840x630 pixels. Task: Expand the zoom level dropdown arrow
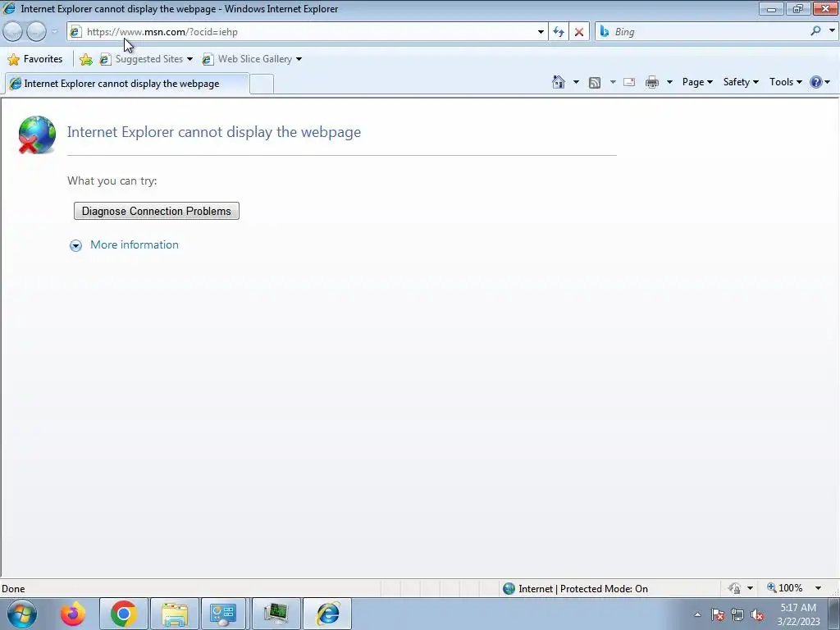(818, 588)
